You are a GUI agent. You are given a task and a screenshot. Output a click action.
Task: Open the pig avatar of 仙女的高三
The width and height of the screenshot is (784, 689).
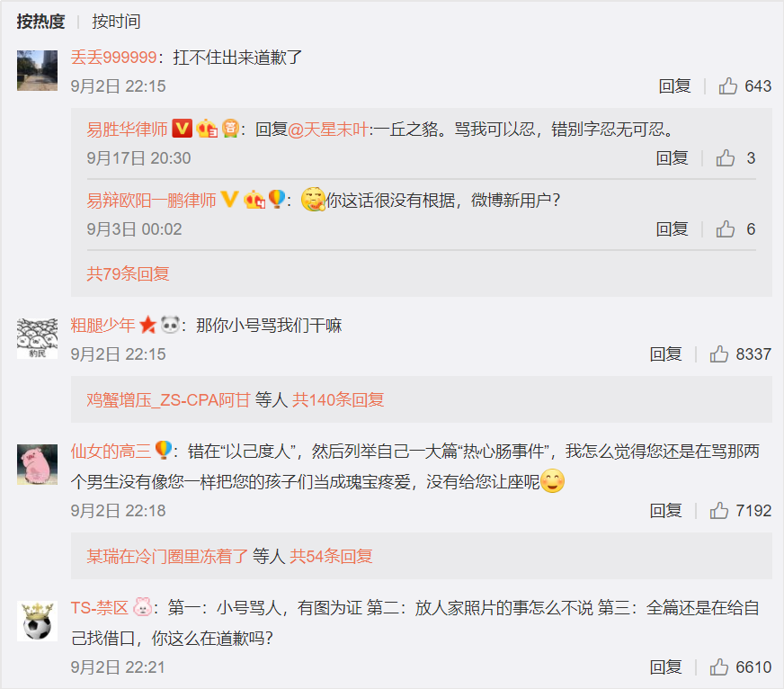tap(37, 464)
